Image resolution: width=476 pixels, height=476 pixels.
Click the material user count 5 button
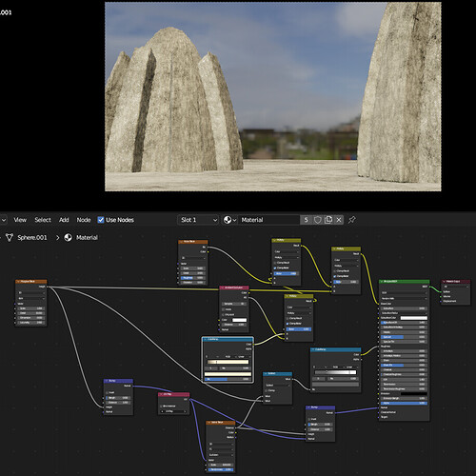(306, 220)
